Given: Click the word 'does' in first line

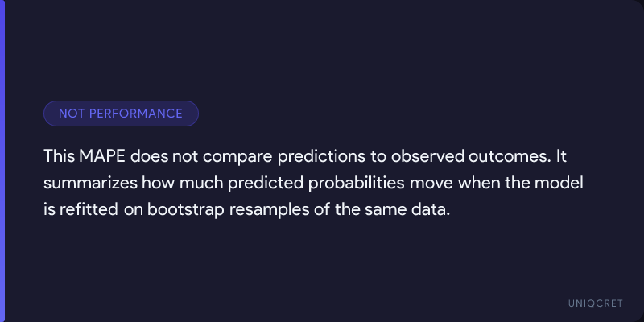Looking at the screenshot, I should pos(149,155).
